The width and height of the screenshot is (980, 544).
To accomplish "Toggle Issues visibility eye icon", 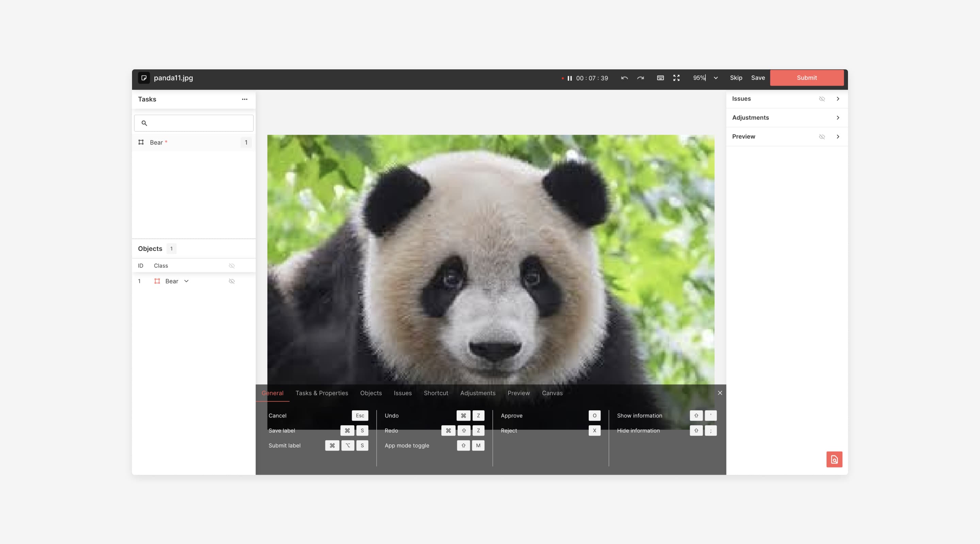I will [822, 99].
